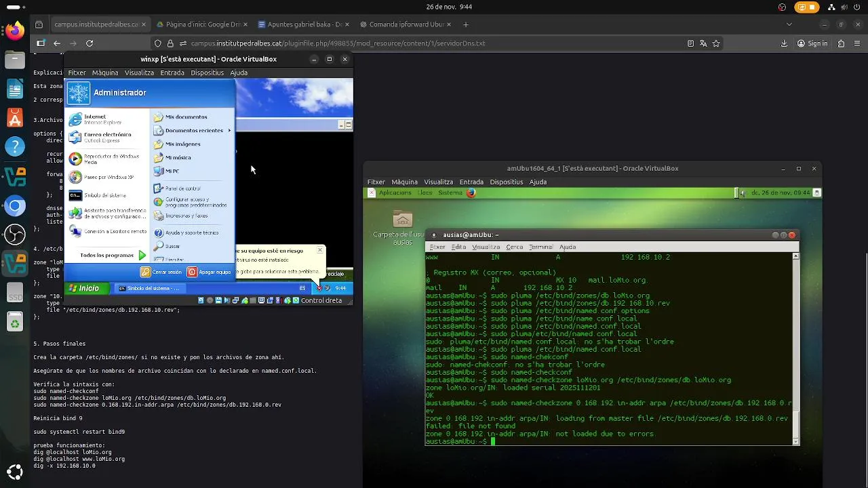Click Firefox back button
Image resolution: width=868 pixels, height=488 pixels.
click(x=57, y=43)
